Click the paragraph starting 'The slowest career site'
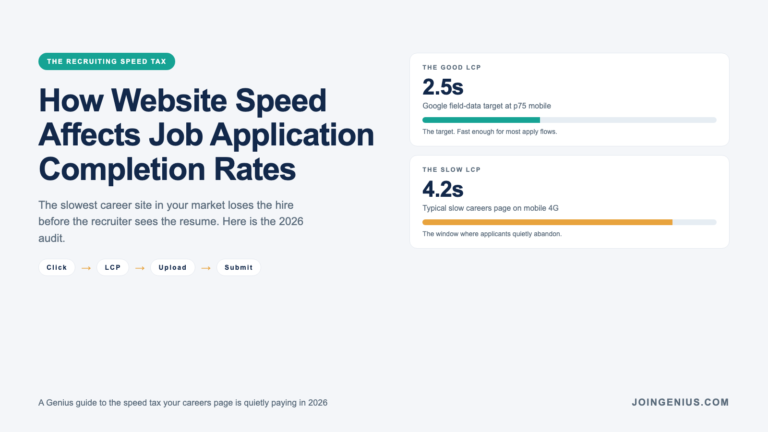 pyautogui.click(x=171, y=221)
